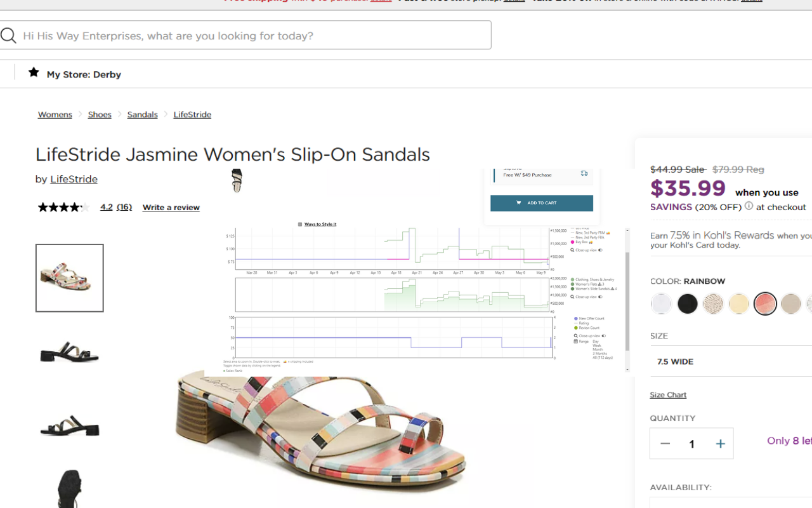The width and height of the screenshot is (812, 508).
Task: Select the black sandal side-view thumbnail
Action: pos(70,352)
